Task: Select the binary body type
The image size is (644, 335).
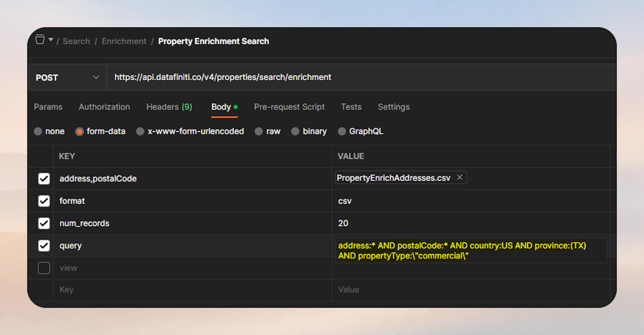Action: click(296, 131)
